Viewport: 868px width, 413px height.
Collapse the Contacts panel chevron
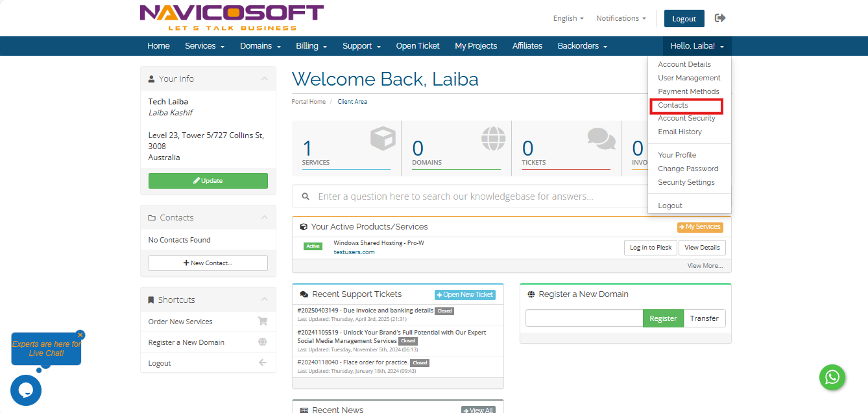264,218
